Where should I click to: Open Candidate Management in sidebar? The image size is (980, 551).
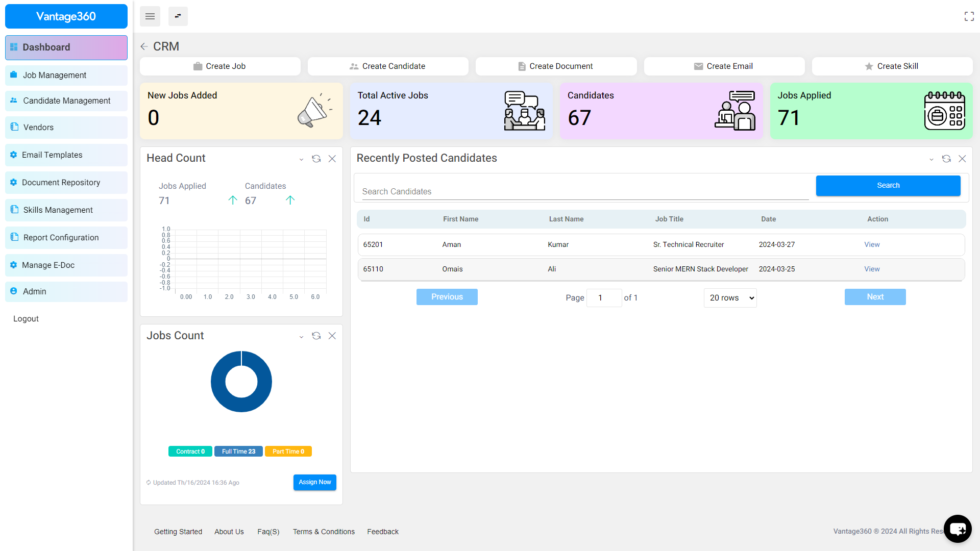tap(66, 101)
